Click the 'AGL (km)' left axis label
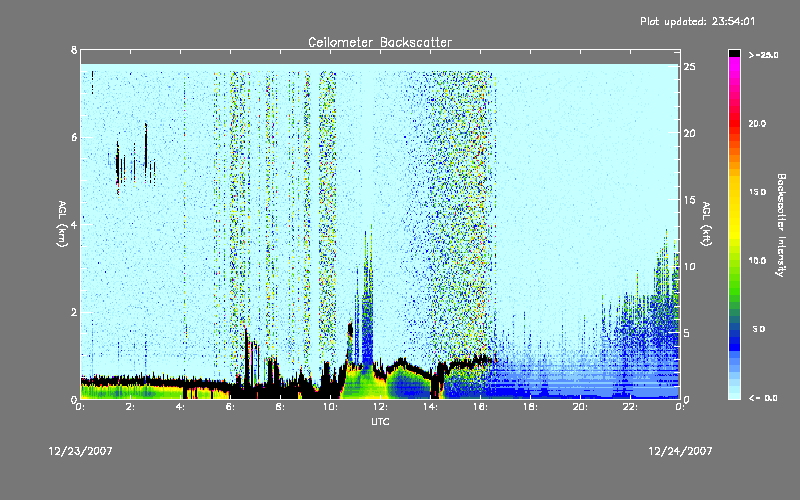 (x=62, y=224)
